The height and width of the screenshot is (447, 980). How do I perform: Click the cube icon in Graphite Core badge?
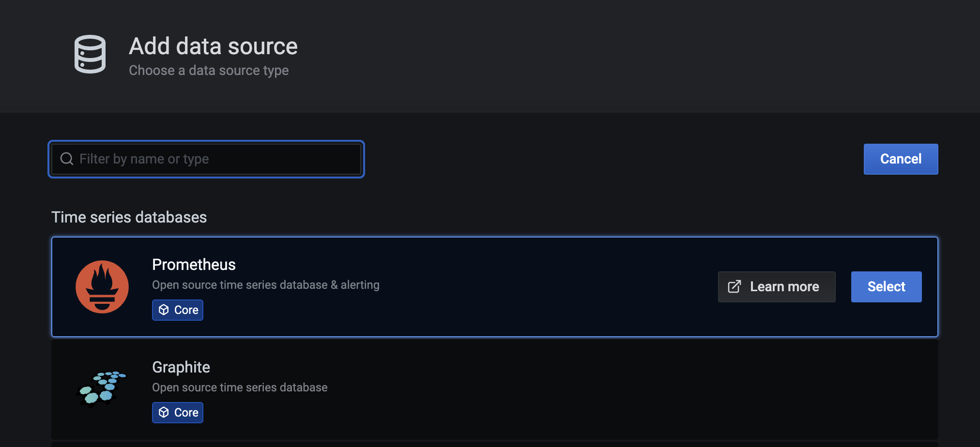[x=164, y=412]
